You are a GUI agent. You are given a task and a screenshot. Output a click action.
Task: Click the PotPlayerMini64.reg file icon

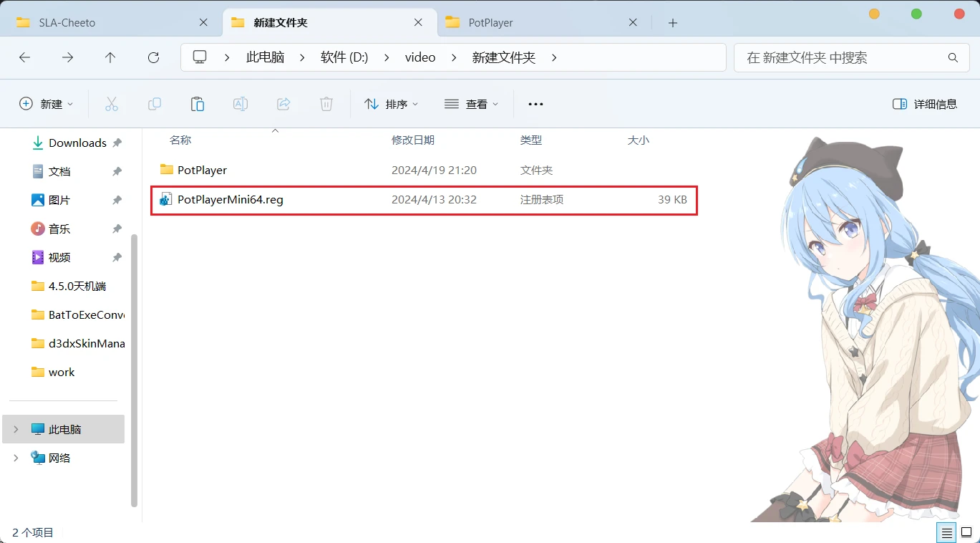coord(166,200)
